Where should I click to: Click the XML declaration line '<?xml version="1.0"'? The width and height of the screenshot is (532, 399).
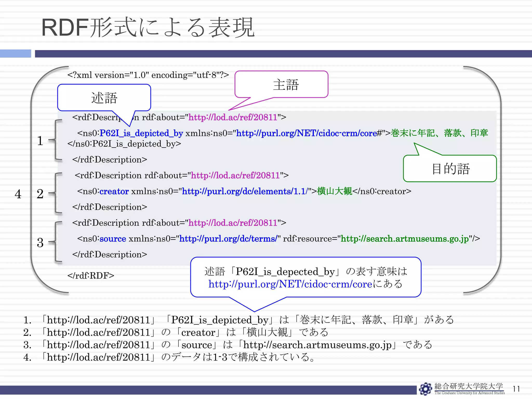148,75
